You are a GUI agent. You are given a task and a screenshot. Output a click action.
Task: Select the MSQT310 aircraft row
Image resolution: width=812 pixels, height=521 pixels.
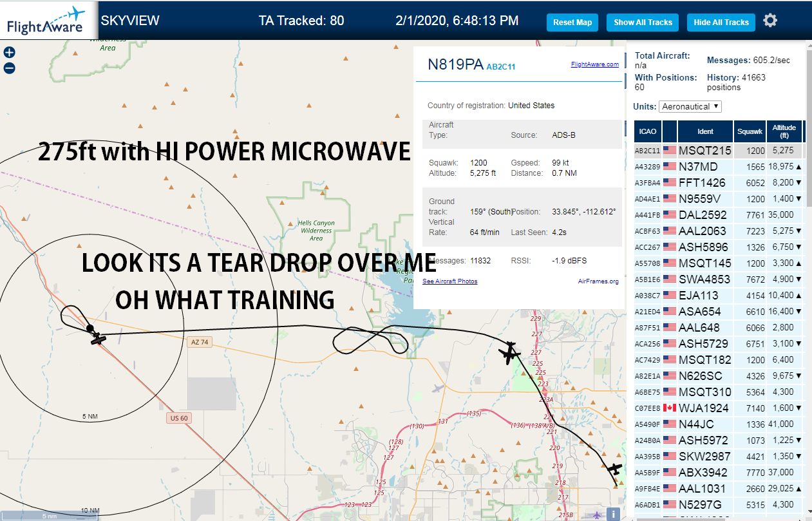[717, 392]
